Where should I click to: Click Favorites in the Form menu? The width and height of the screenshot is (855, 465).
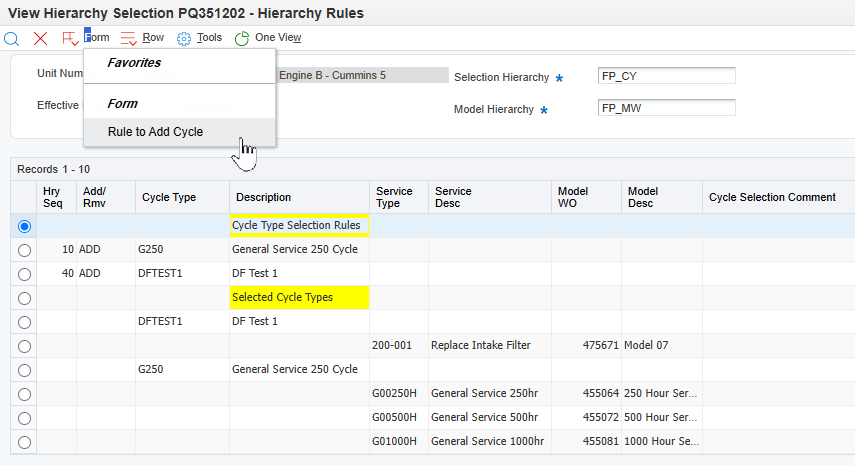134,63
